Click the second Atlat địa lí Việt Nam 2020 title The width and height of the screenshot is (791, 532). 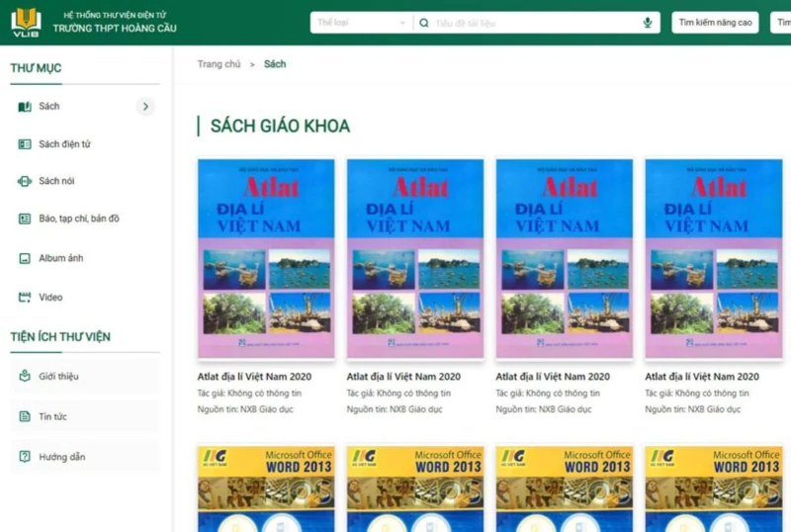[x=403, y=377]
